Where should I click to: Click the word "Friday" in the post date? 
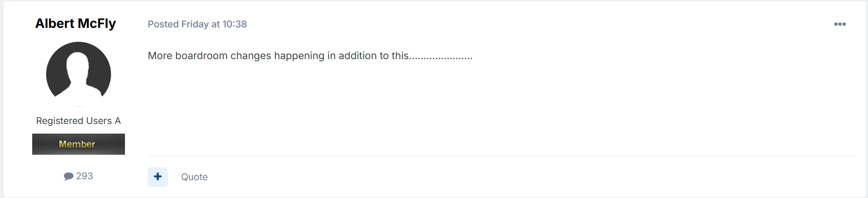click(195, 24)
